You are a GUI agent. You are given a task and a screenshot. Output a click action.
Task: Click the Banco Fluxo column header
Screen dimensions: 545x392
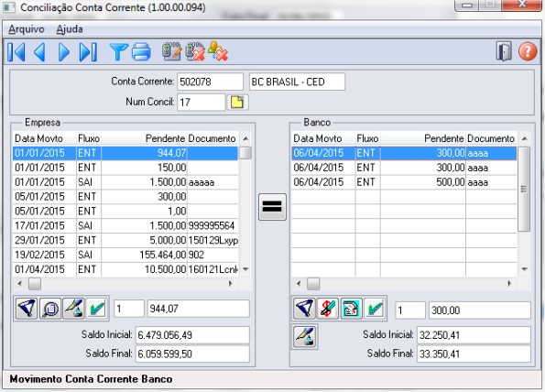367,138
